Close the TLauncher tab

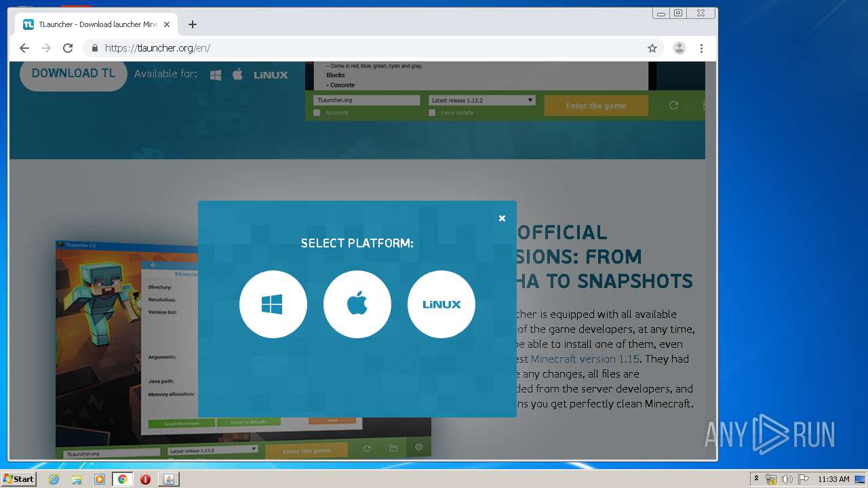click(x=167, y=24)
